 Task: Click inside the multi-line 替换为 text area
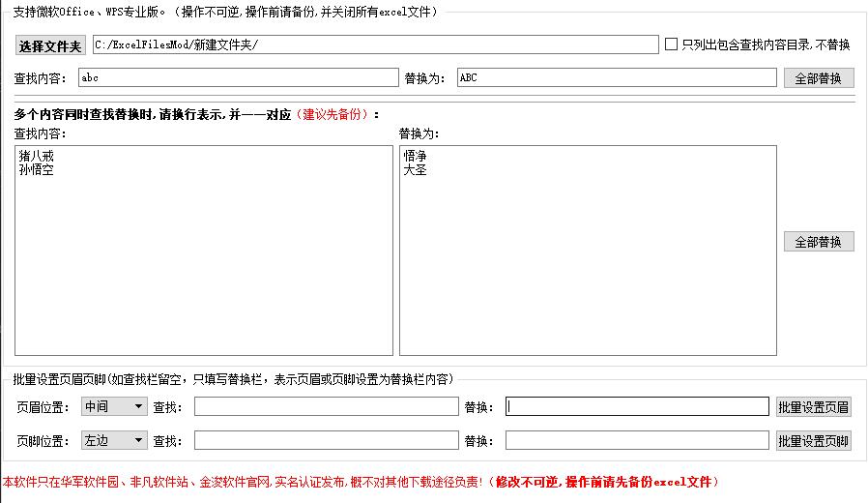click(x=588, y=251)
